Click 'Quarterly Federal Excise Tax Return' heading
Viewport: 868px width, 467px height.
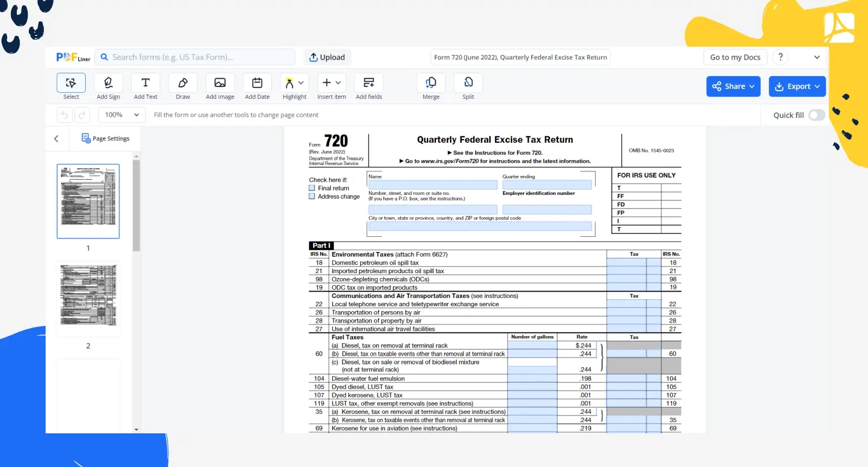click(x=495, y=140)
